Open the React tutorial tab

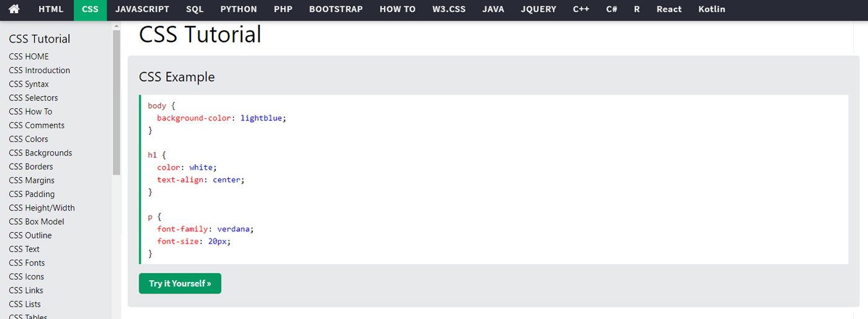point(669,9)
